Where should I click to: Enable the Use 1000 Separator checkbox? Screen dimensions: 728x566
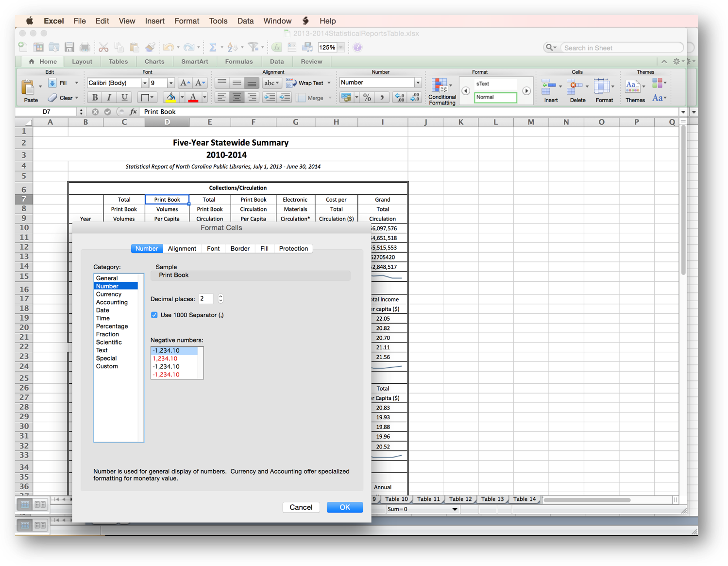pyautogui.click(x=154, y=315)
